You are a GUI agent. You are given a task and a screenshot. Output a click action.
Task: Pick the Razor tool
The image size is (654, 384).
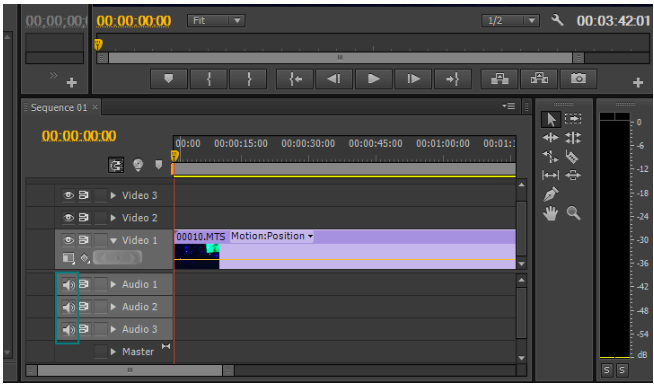click(572, 157)
